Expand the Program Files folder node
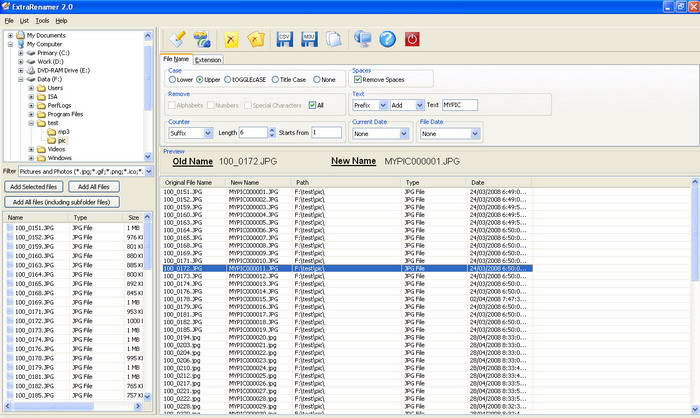The height and width of the screenshot is (418, 700). 31,114
